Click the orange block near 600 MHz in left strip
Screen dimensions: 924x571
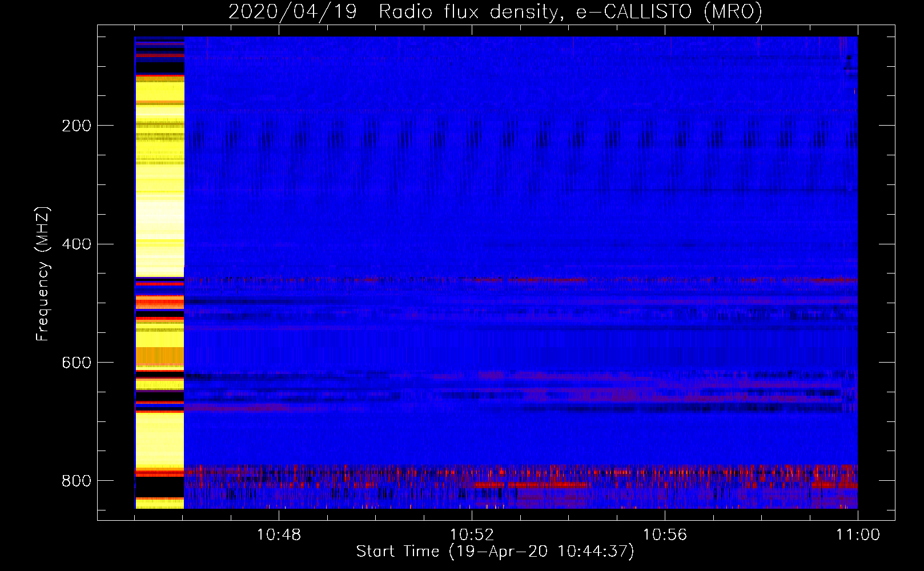click(160, 356)
